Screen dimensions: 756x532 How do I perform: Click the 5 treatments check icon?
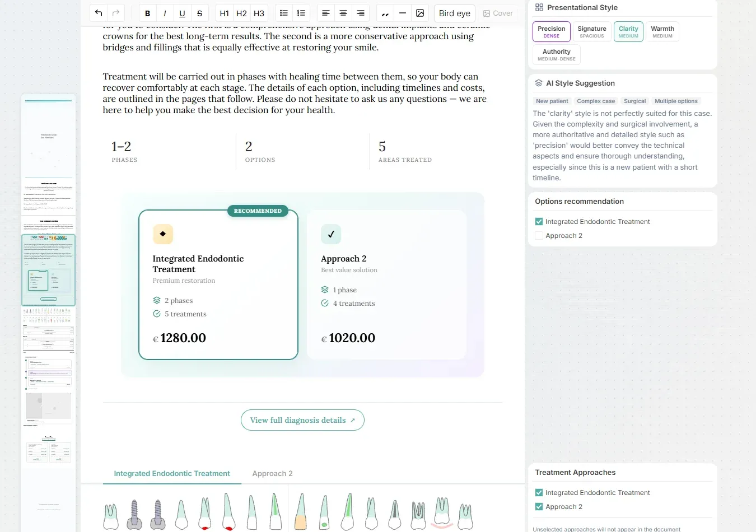click(x=157, y=314)
